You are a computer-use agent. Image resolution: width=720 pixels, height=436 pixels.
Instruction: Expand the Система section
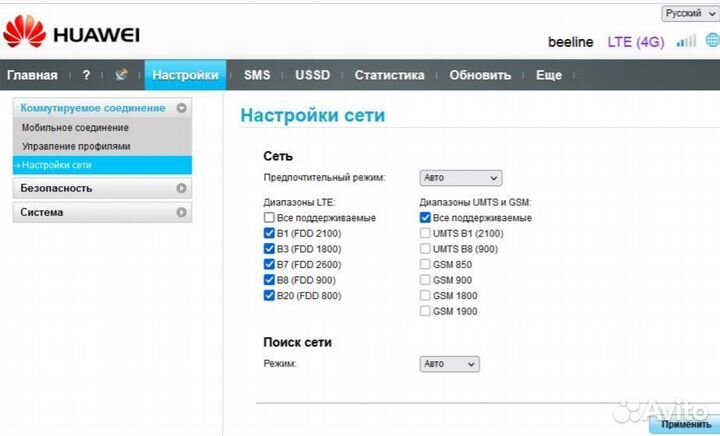(102, 212)
